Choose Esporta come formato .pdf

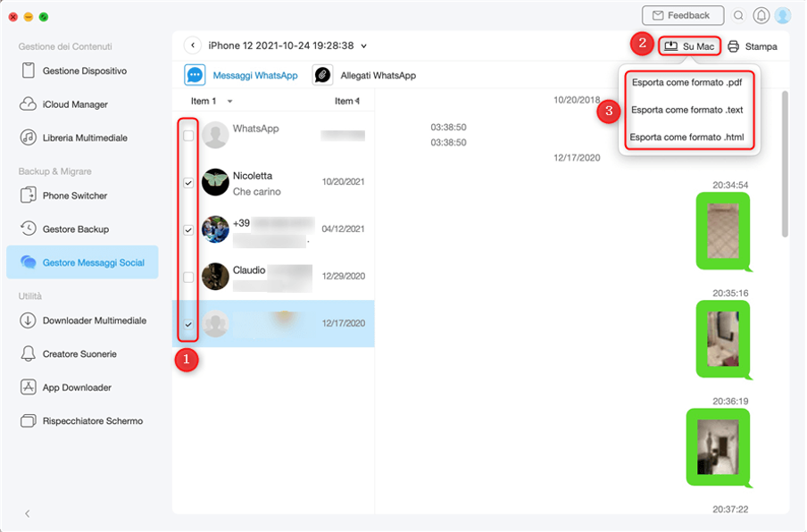(x=687, y=82)
